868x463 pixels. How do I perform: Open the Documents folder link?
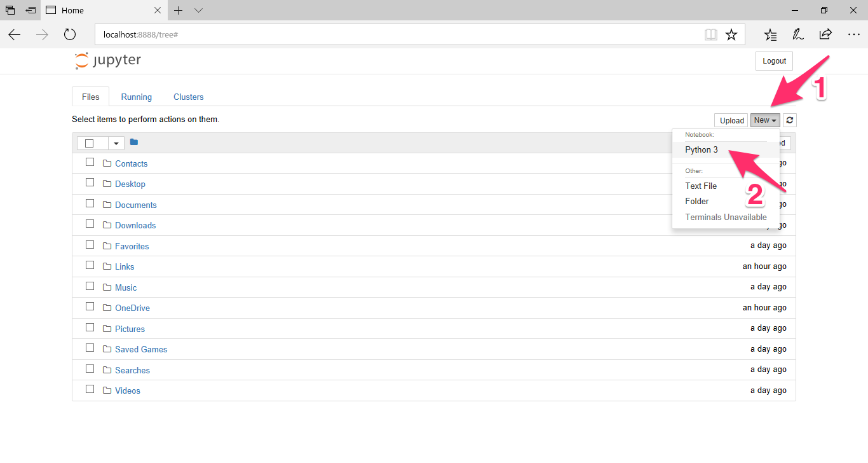[135, 205]
